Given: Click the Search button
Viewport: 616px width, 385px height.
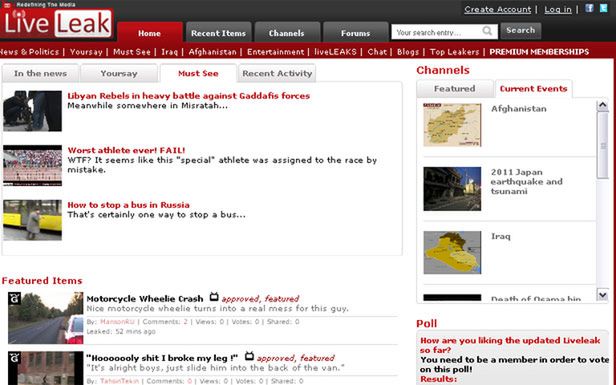Looking at the screenshot, I should click(x=521, y=30).
